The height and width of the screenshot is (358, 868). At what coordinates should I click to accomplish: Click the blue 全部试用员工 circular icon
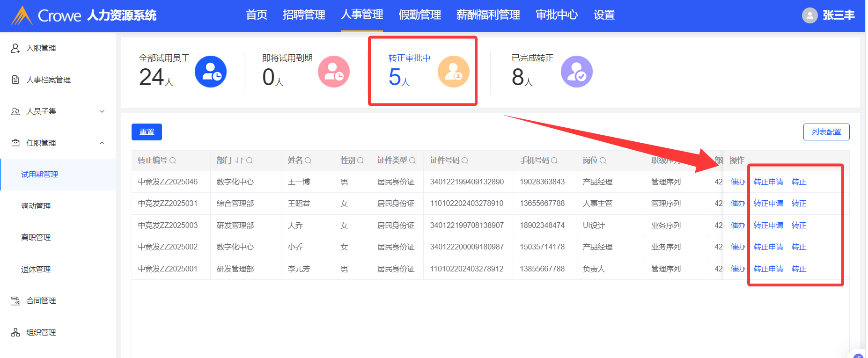(x=210, y=72)
